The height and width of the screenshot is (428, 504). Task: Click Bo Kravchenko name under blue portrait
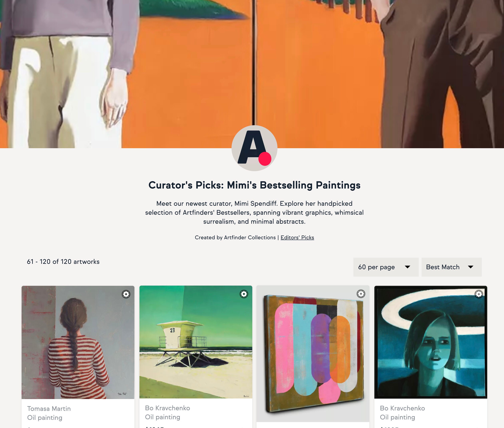(402, 408)
